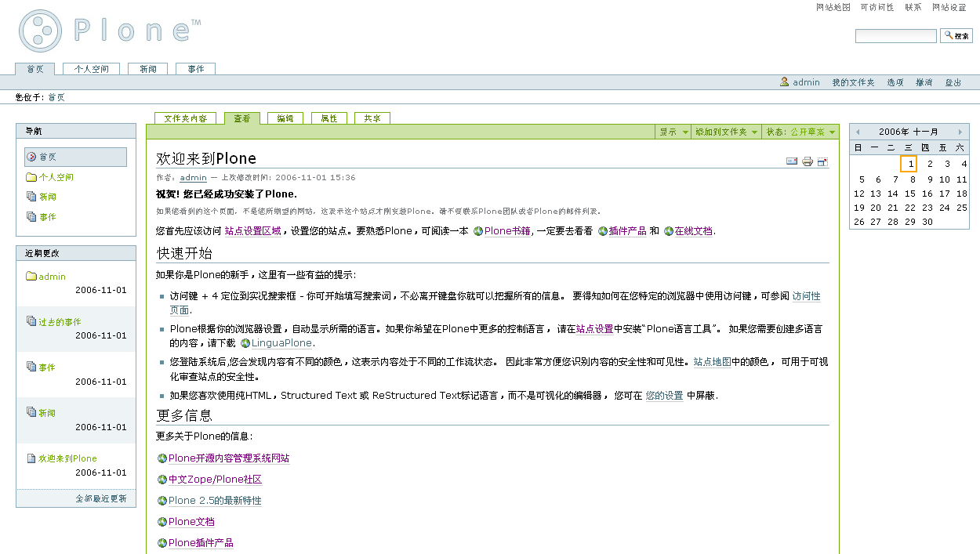Click the 可访问性 link in the header
This screenshot has width=980, height=554.
click(877, 7)
